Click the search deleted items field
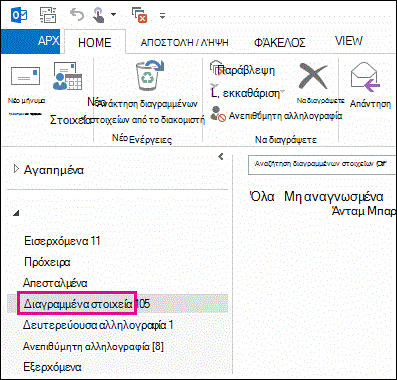 click(322, 164)
